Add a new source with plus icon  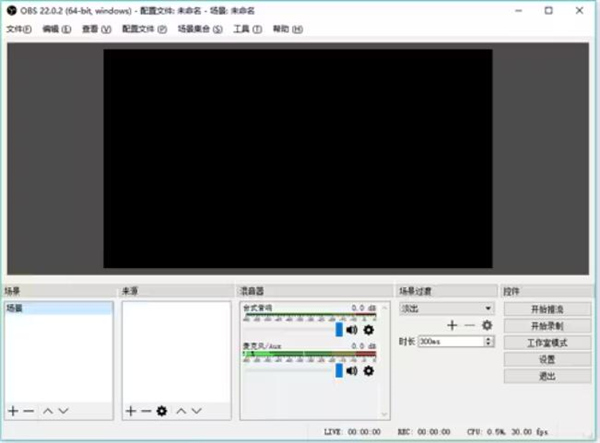click(x=130, y=411)
